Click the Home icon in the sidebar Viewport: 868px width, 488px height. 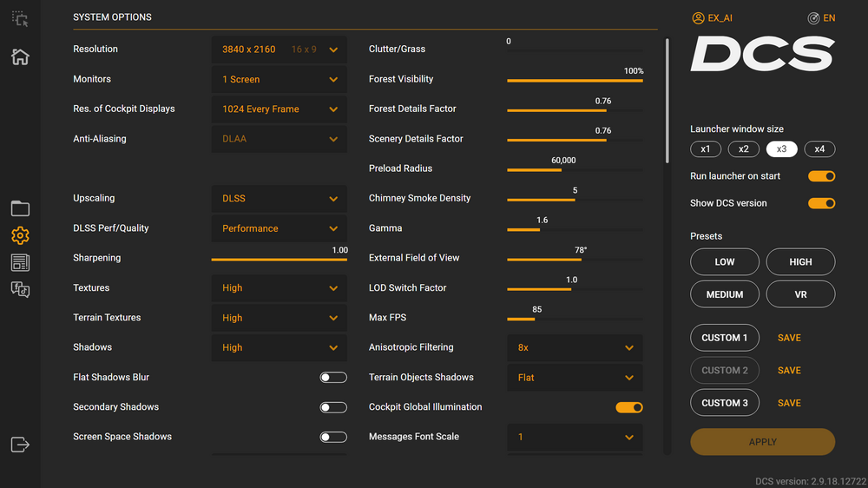tap(20, 57)
